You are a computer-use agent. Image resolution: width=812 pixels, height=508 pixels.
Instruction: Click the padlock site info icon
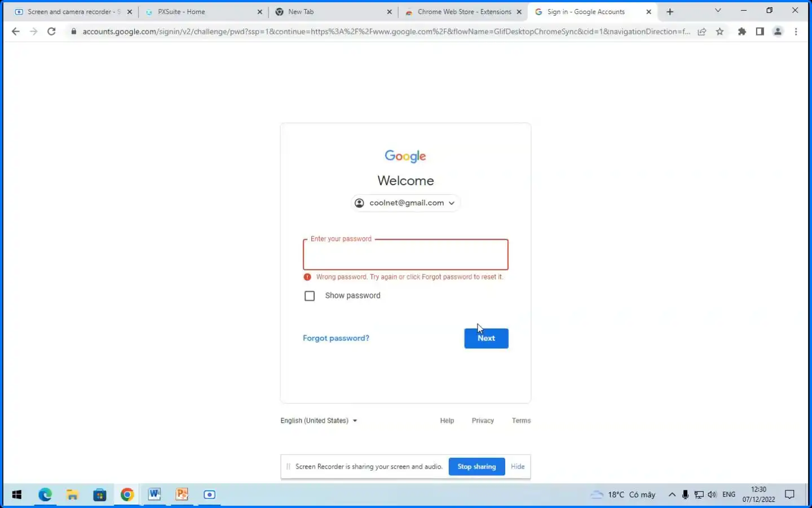[x=73, y=32]
